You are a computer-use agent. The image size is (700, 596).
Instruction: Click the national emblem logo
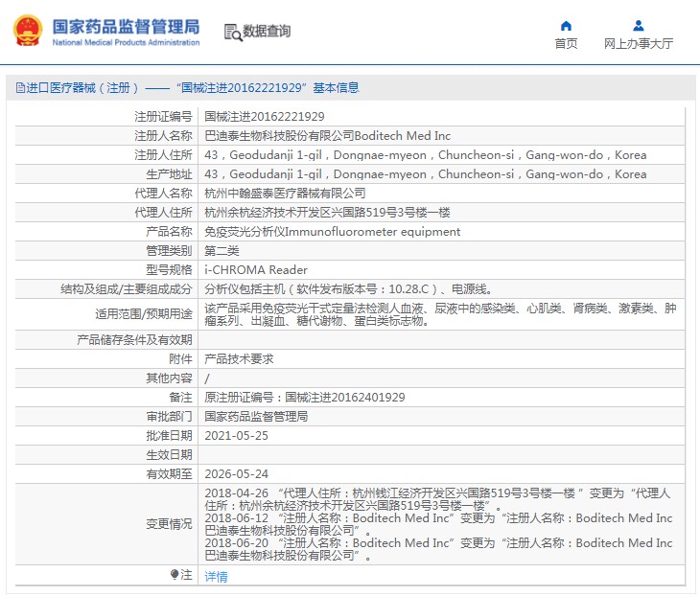pos(28,31)
